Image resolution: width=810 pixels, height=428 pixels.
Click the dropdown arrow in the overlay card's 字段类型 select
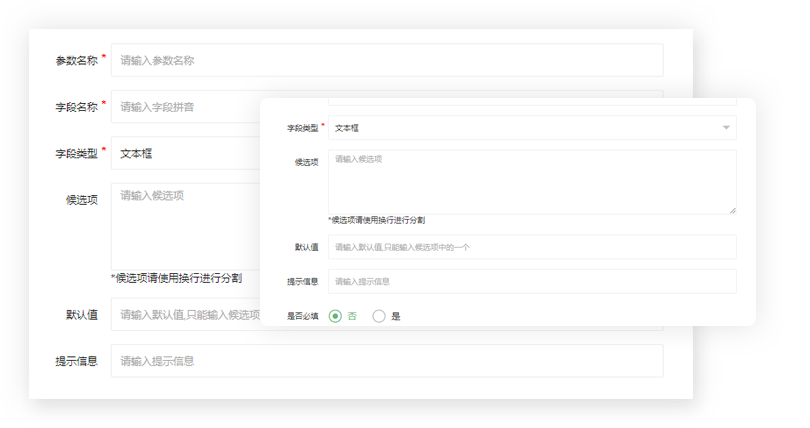pos(725,128)
